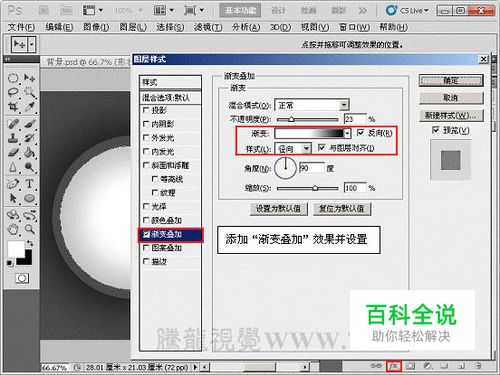The height and width of the screenshot is (375, 500).
Task: Enable the 内发光 inner glow checkbox
Action: (x=146, y=151)
